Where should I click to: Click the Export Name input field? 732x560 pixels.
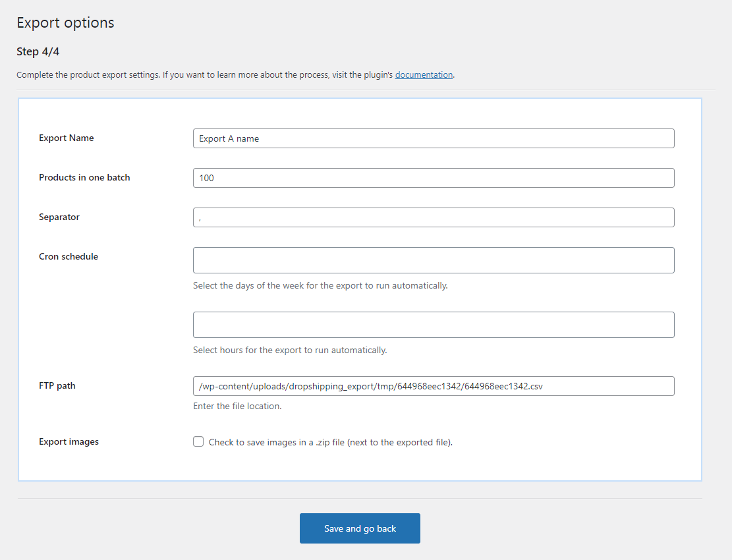tap(434, 138)
